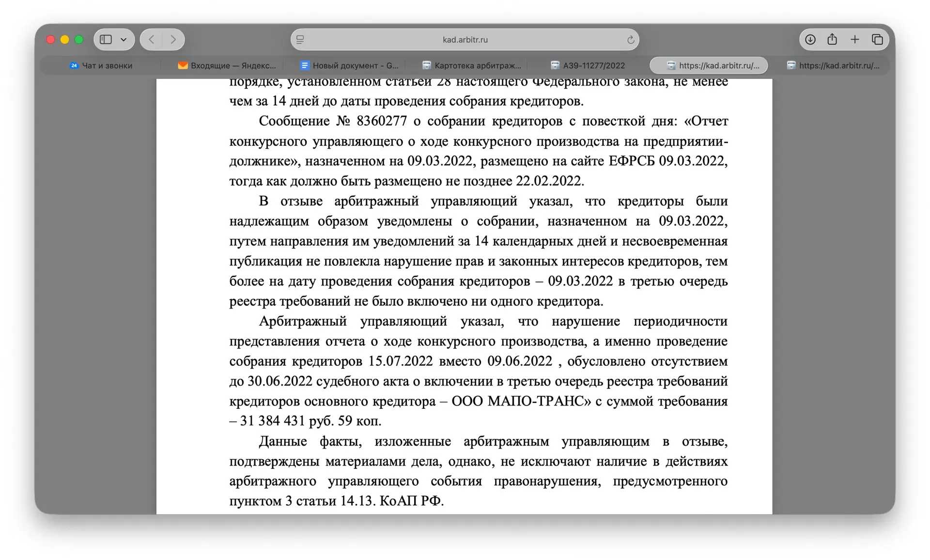930x560 pixels.
Task: Click date 15.07.2022 in the document
Action: [x=400, y=361]
